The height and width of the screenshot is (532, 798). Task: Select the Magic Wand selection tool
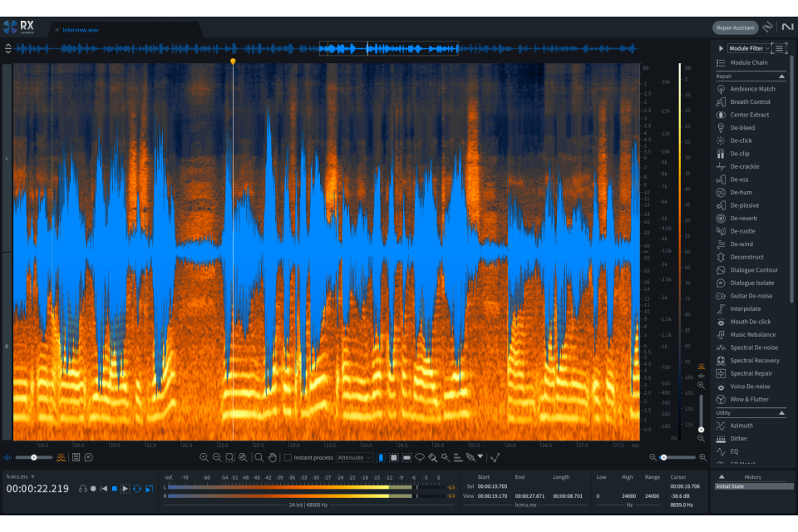click(445, 457)
